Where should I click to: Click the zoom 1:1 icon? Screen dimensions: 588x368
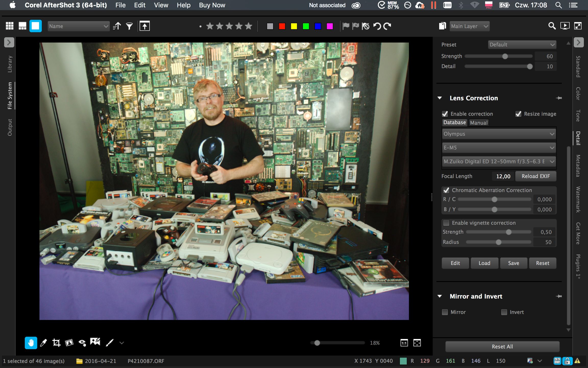(x=404, y=343)
